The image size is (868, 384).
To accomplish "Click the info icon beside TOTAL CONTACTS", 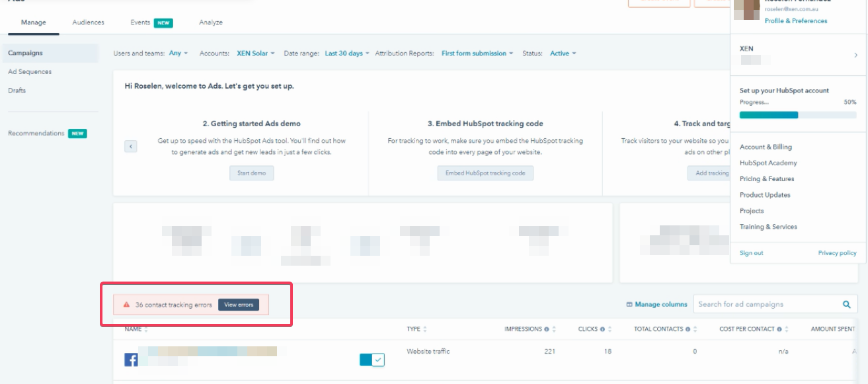I will point(688,329).
